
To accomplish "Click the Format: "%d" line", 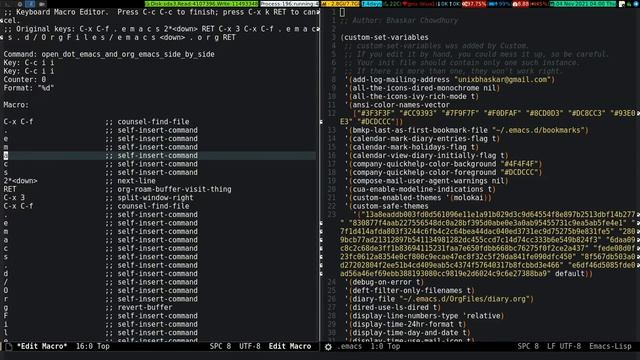I will coord(29,88).
